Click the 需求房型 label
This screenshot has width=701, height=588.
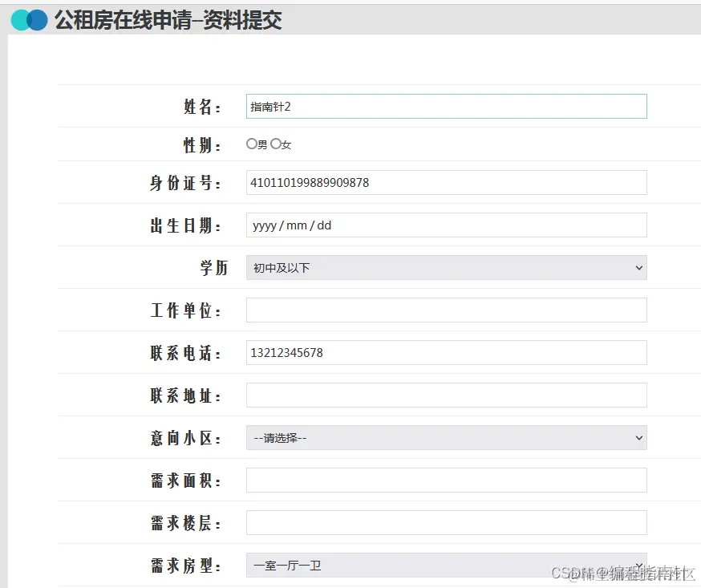coord(185,566)
